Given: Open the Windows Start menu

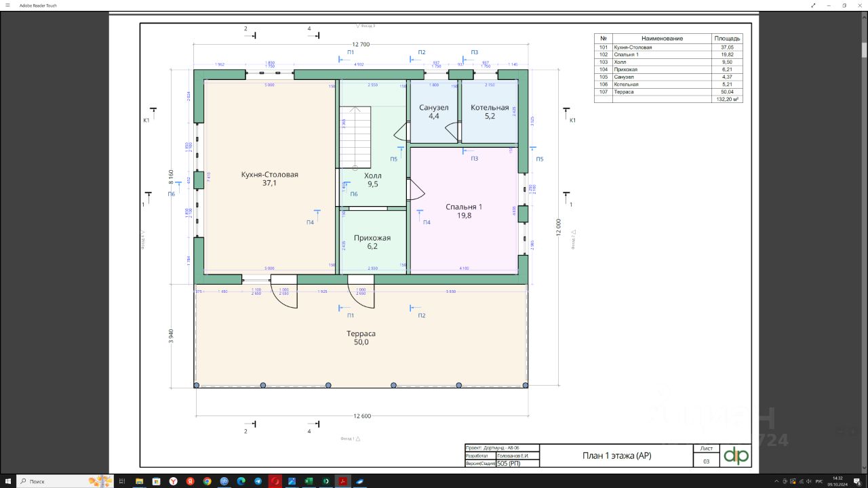Looking at the screenshot, I should pos(8,481).
